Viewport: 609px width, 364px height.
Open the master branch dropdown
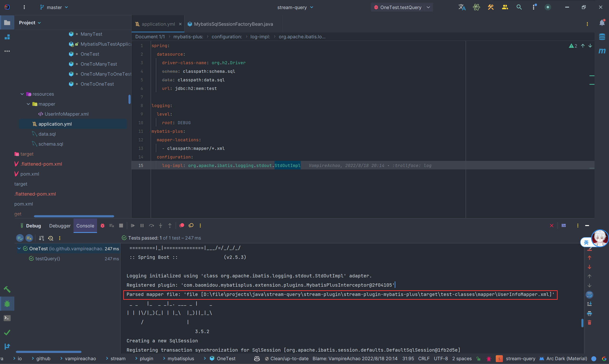54,7
